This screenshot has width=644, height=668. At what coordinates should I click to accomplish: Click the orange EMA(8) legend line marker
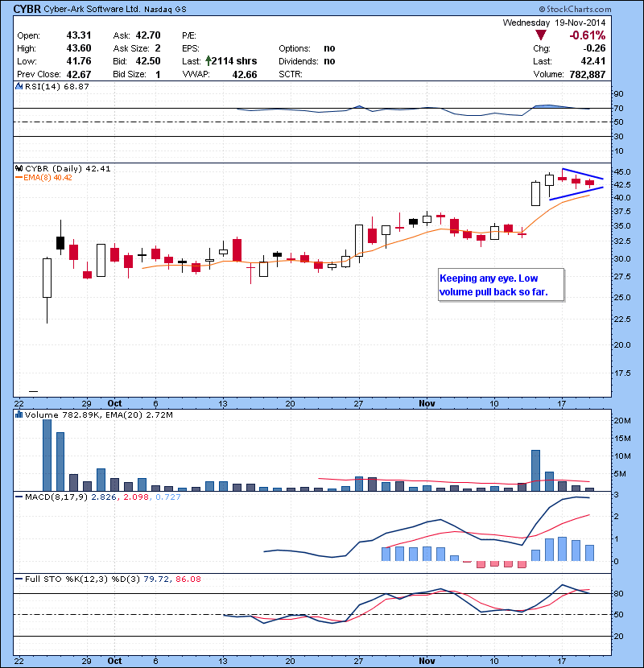tap(19, 177)
